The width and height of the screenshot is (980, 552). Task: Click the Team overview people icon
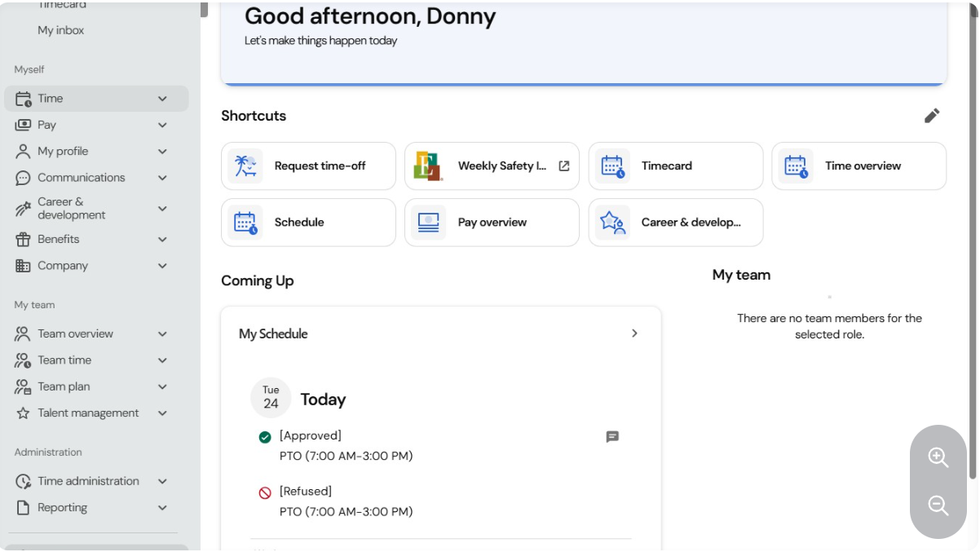coord(23,333)
